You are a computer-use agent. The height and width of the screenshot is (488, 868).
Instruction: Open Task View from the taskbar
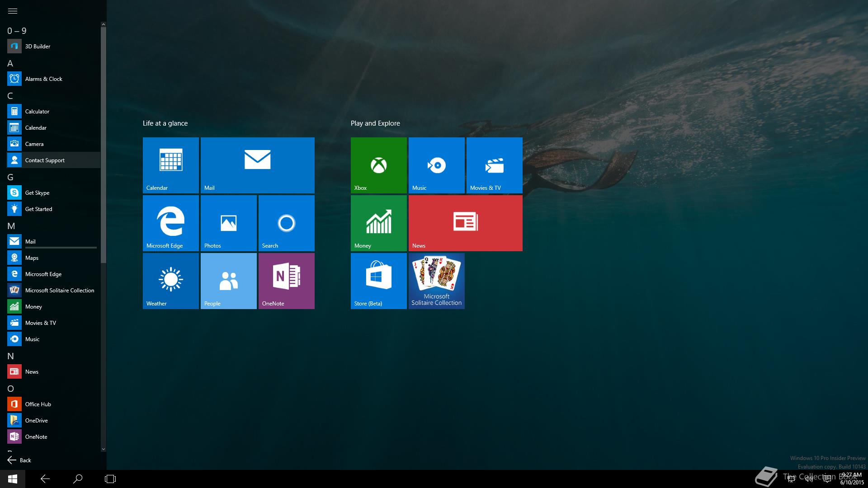point(110,479)
